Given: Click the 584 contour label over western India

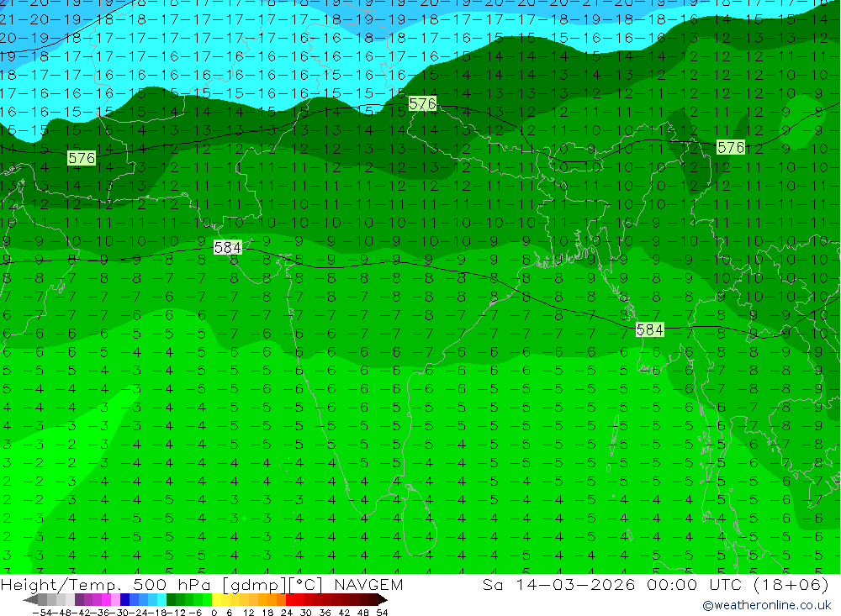Looking at the screenshot, I should pyautogui.click(x=227, y=247).
